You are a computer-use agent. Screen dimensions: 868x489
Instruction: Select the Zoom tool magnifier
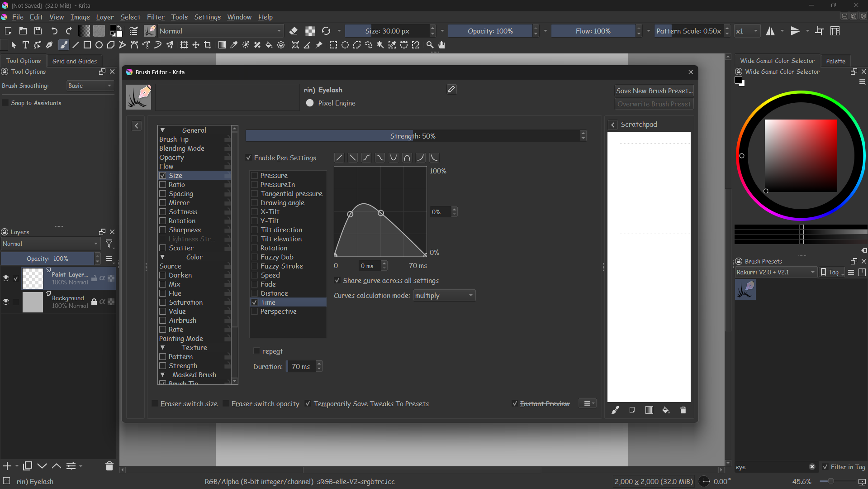[x=430, y=45]
